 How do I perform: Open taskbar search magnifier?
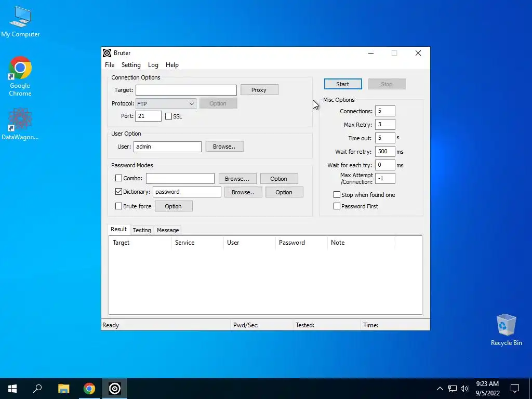tap(37, 389)
